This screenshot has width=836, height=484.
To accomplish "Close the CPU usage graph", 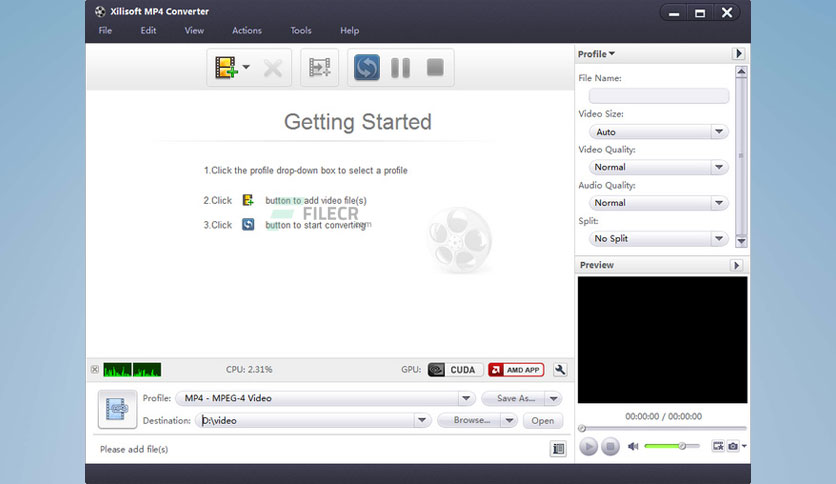I will (94, 369).
